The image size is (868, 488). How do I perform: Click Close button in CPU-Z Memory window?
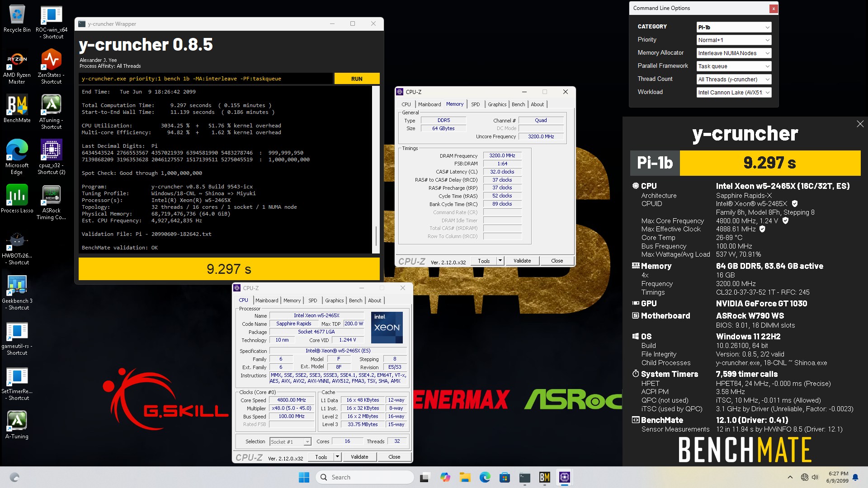pos(557,261)
